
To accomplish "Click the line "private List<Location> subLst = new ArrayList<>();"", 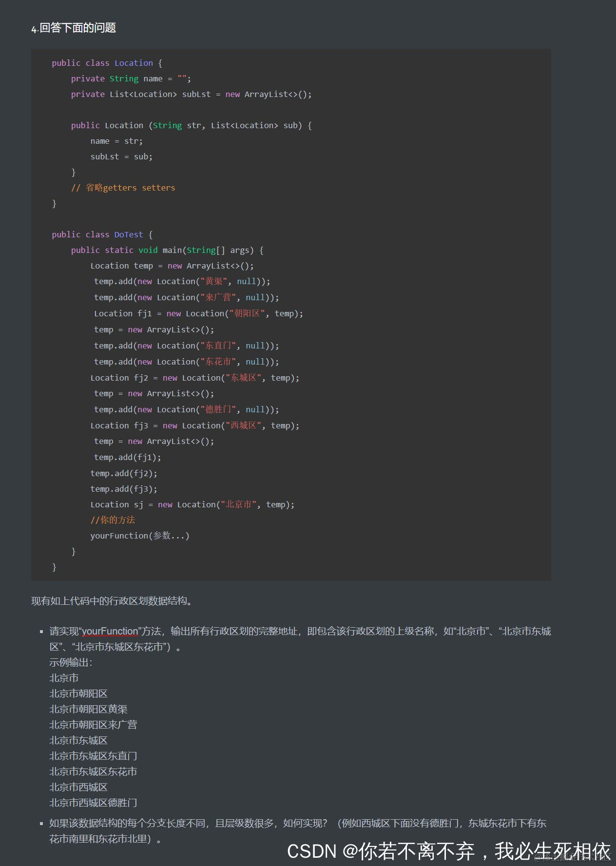I will coord(191,94).
